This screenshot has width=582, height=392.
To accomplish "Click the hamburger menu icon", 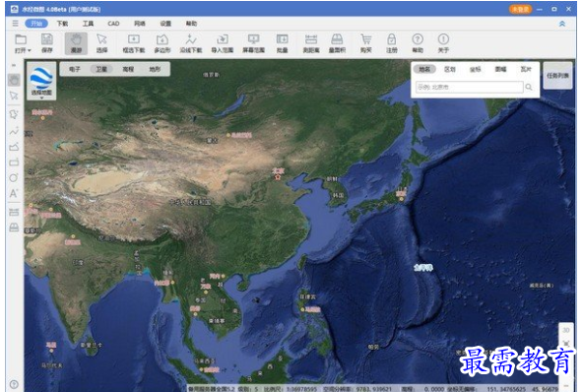I will coord(15,24).
